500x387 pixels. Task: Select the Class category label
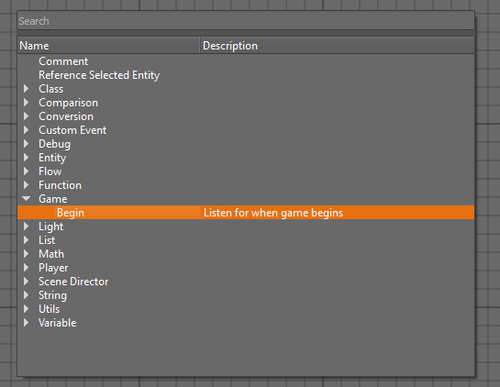tap(51, 89)
